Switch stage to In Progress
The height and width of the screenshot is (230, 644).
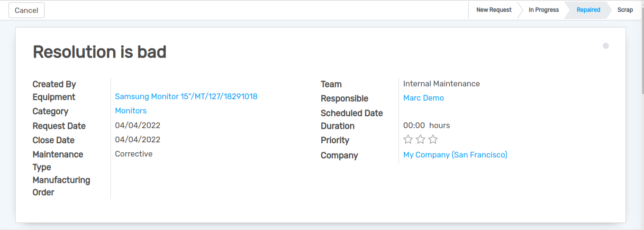(544, 10)
